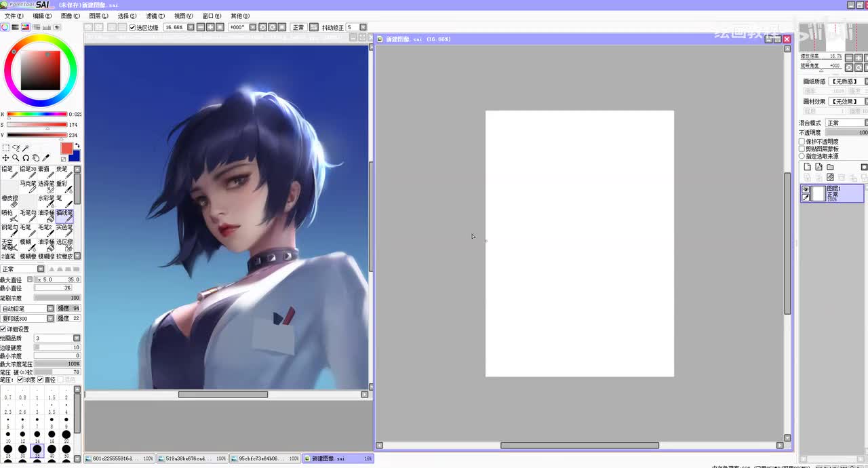Select the eyedropper color picker tool
Viewport: 868px width, 468px height.
pos(45,157)
